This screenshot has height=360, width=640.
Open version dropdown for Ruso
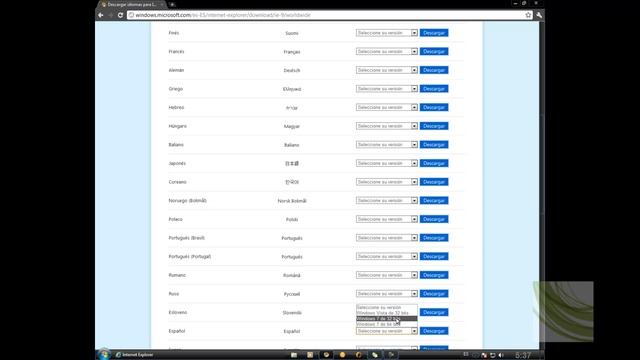pos(387,293)
